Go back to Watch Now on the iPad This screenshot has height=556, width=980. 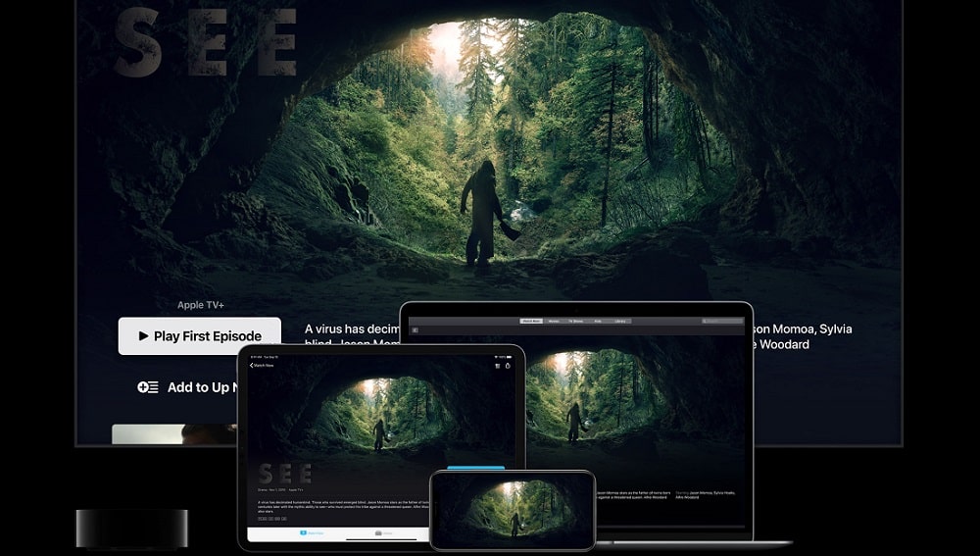[x=262, y=365]
